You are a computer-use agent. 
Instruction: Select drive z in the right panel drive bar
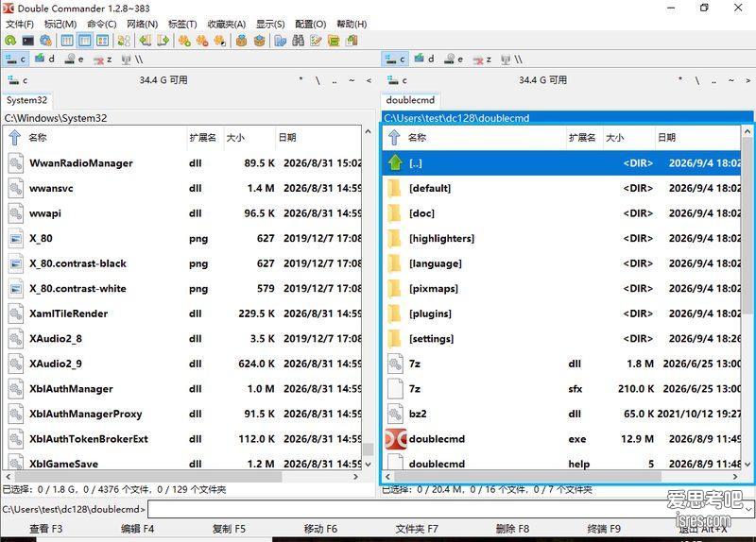pos(482,59)
